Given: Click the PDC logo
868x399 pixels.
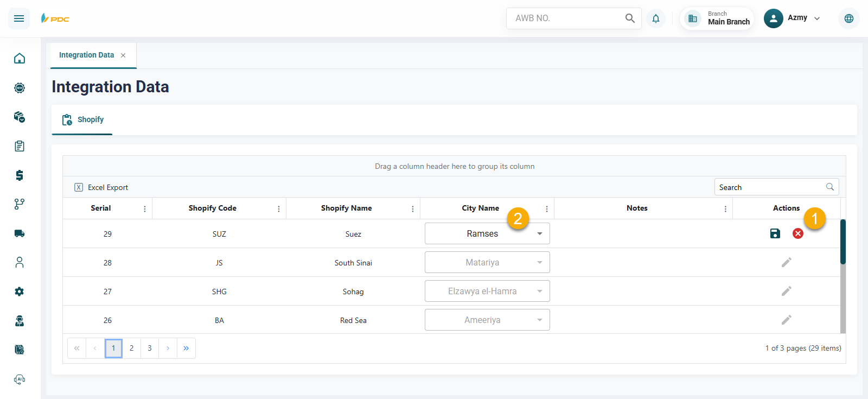Looking at the screenshot, I should 55,18.
